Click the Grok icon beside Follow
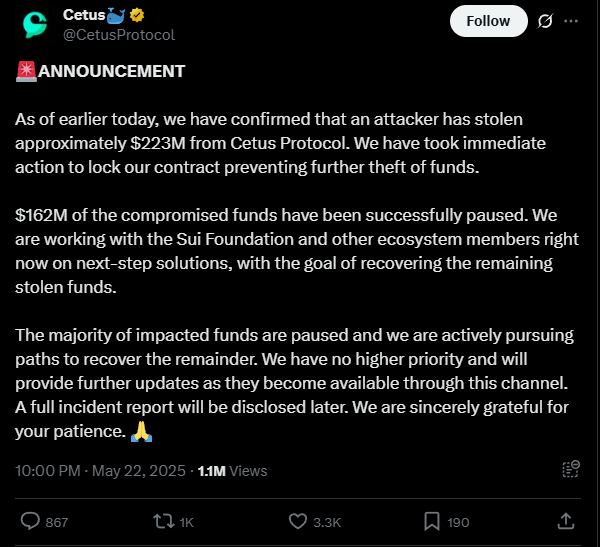 coord(546,20)
